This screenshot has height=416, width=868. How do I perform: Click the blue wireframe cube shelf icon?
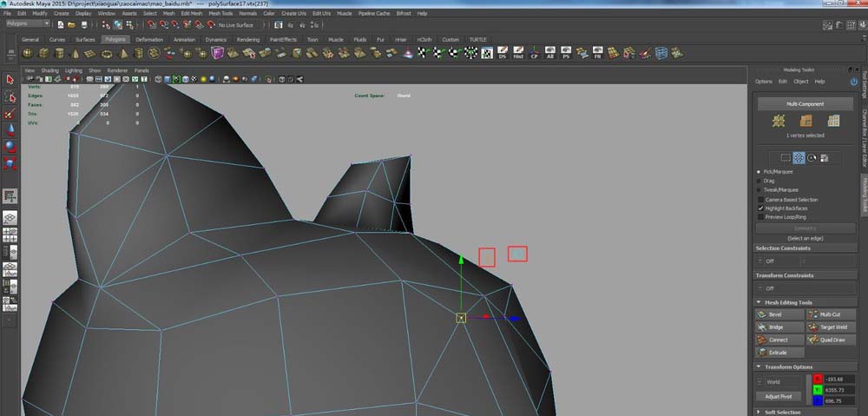pyautogui.click(x=661, y=53)
